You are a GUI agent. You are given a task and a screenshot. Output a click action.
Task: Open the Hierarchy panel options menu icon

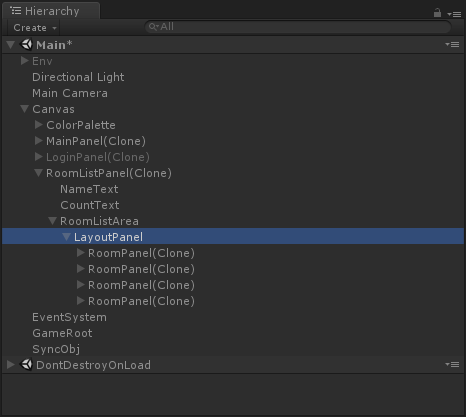[454, 14]
